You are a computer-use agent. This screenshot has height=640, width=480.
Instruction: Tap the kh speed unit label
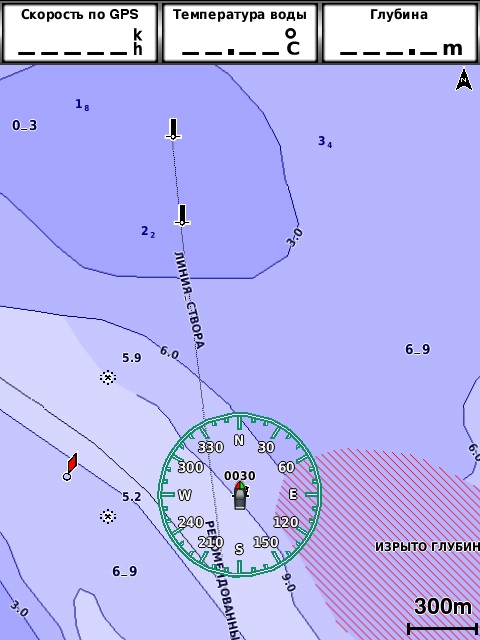138,42
